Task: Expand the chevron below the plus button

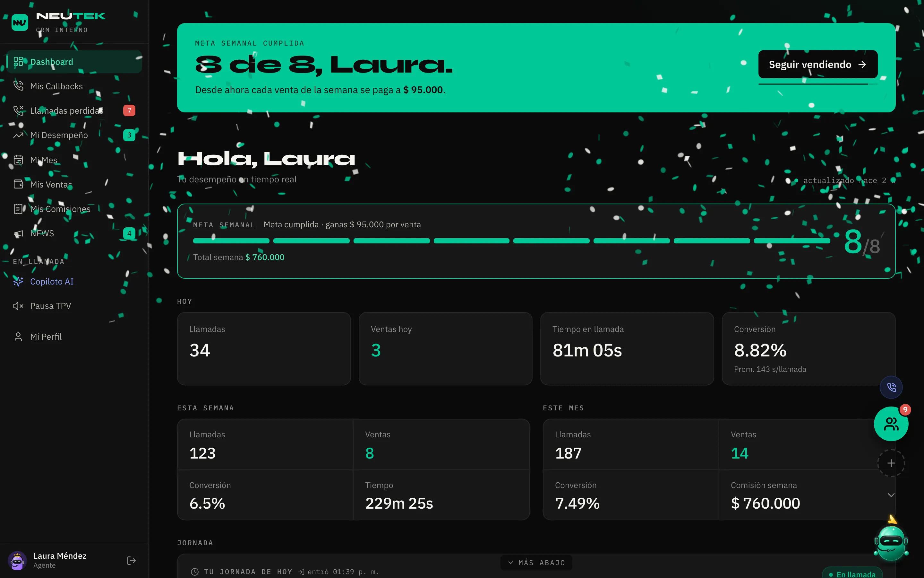Action: tap(891, 495)
